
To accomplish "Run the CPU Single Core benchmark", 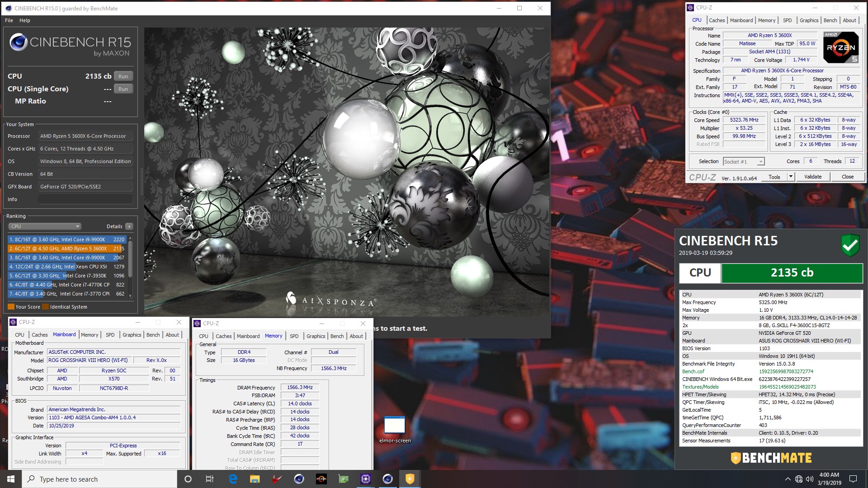I will [123, 89].
